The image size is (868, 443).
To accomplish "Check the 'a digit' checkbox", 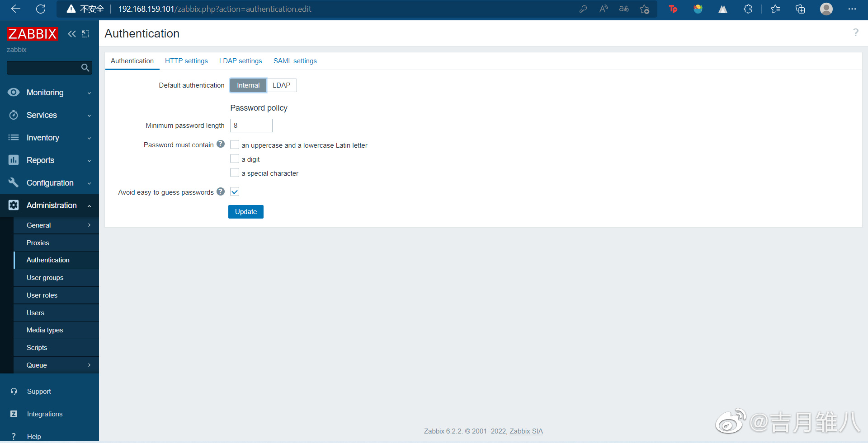I will 235,159.
